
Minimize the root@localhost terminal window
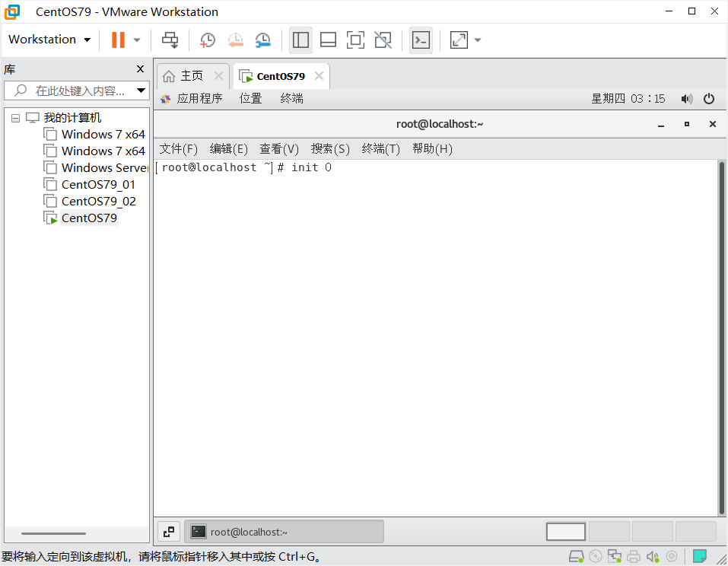661,125
